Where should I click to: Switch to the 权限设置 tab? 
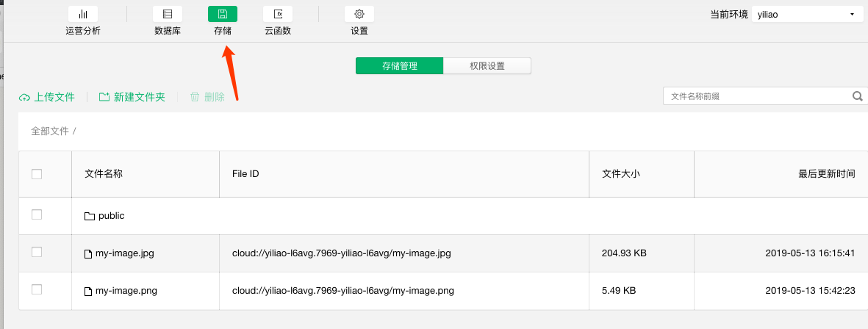click(x=487, y=66)
